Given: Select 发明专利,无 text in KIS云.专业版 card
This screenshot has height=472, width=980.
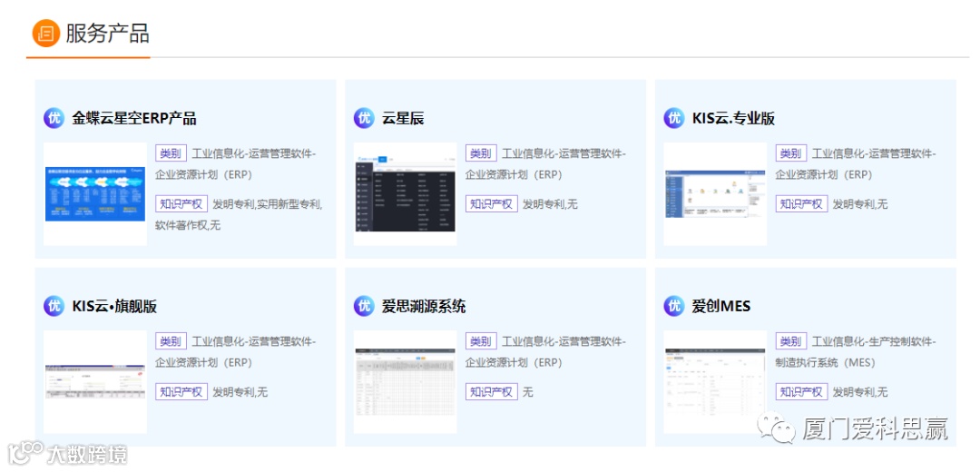Looking at the screenshot, I should coord(860,204).
